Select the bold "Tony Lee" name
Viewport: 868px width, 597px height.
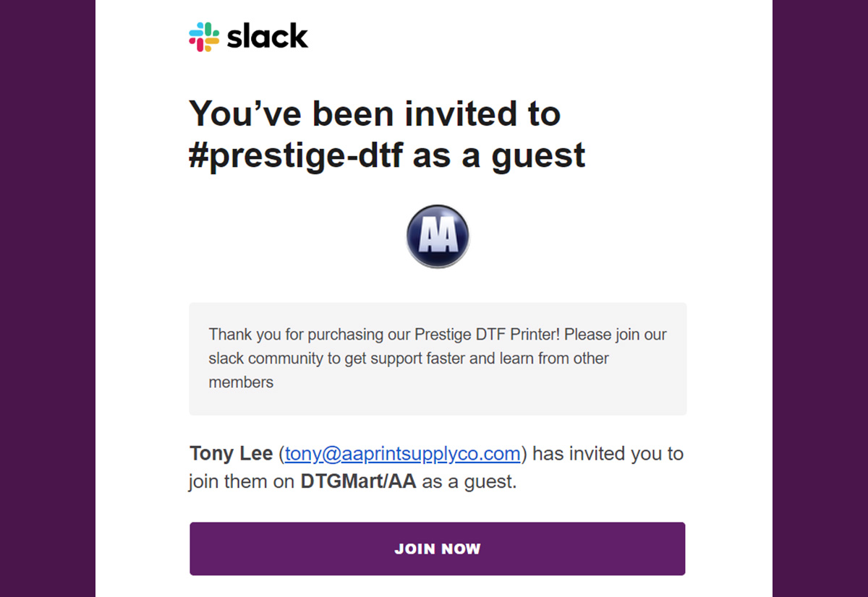click(231, 454)
